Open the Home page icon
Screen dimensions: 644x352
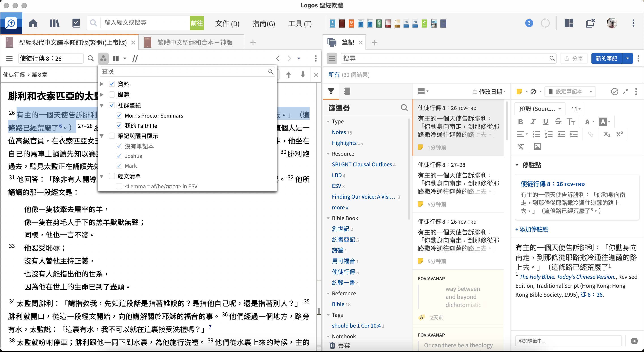tap(33, 23)
